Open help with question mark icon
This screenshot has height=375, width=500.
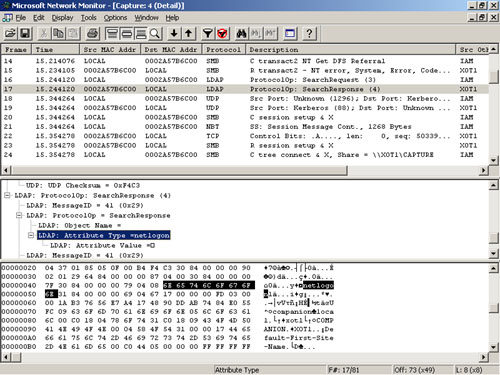pyautogui.click(x=309, y=33)
